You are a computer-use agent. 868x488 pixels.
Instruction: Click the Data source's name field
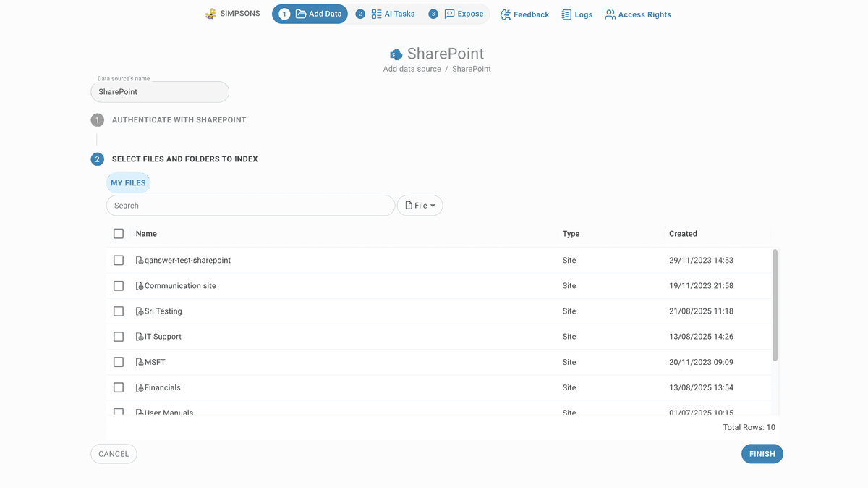160,92
